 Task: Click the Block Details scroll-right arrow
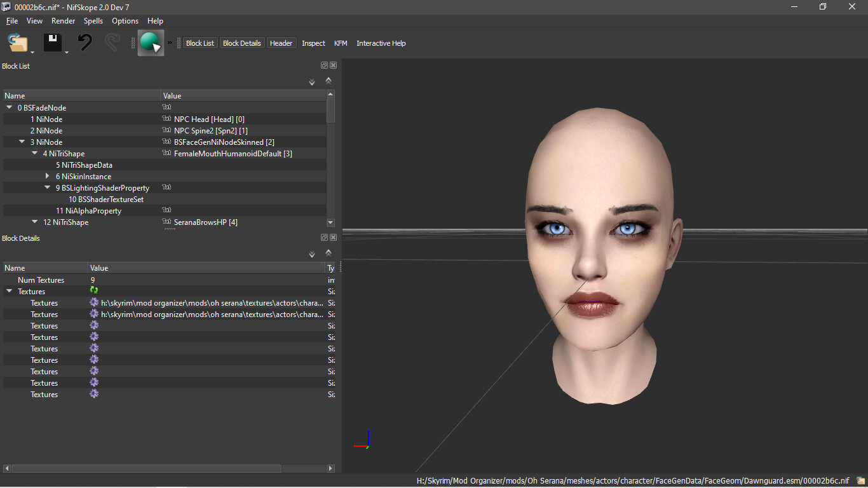[x=330, y=468]
